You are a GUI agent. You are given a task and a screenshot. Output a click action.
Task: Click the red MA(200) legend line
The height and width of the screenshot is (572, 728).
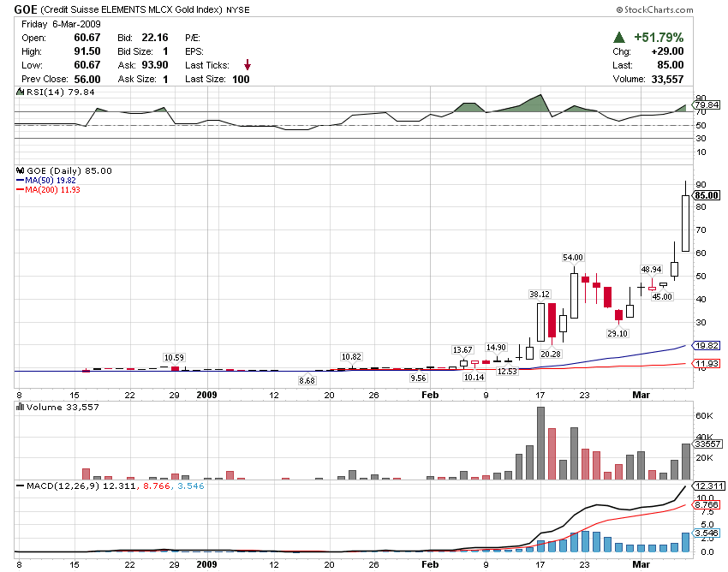tap(21, 189)
